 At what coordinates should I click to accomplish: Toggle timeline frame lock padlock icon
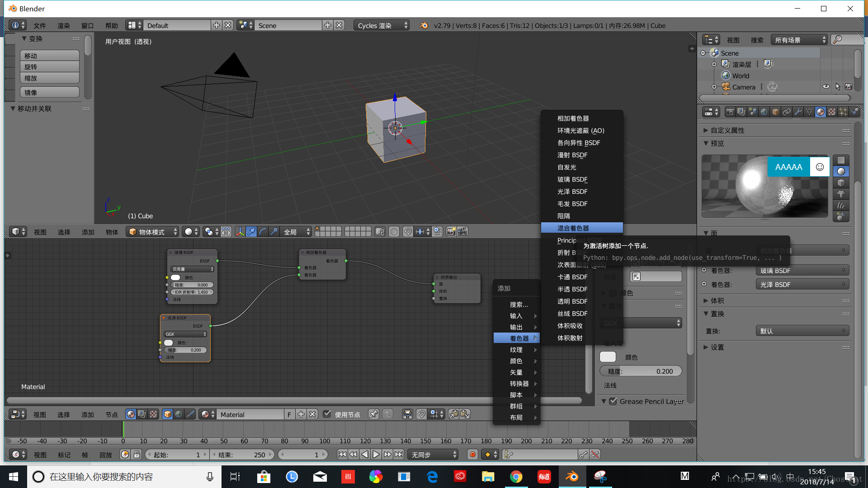tap(137, 455)
